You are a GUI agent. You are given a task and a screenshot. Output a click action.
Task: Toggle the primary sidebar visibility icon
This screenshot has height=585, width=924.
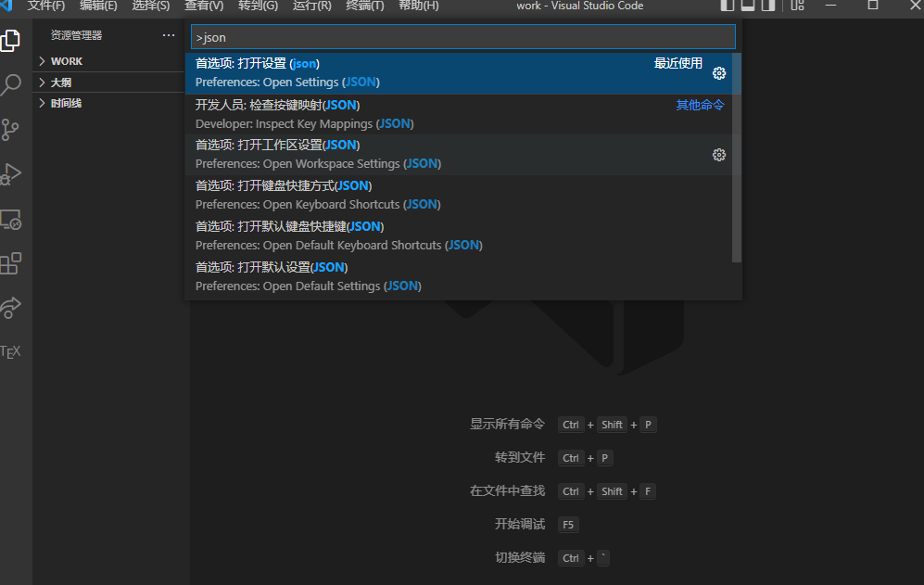coord(728,6)
